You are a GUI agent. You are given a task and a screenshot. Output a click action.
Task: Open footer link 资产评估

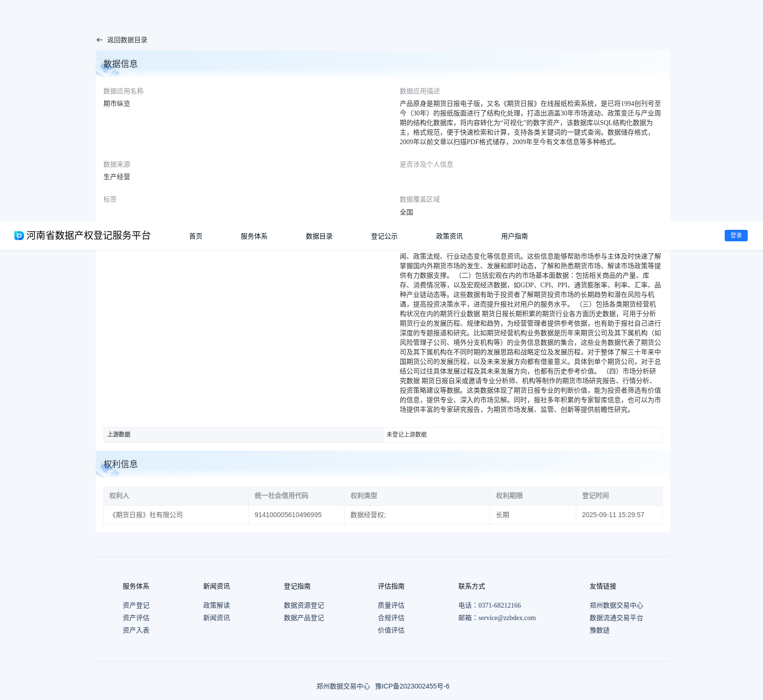click(136, 618)
